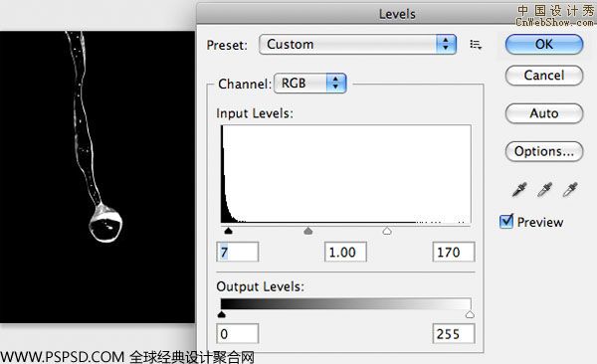This screenshot has width=597, height=364.
Task: Click the output white slider triangle
Action: coord(470,314)
